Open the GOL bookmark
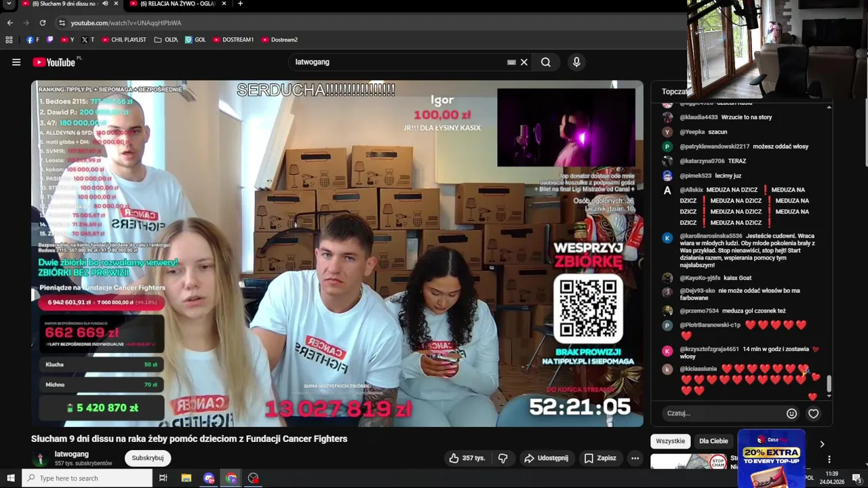Viewport: 868px width, 488px height. coord(195,40)
